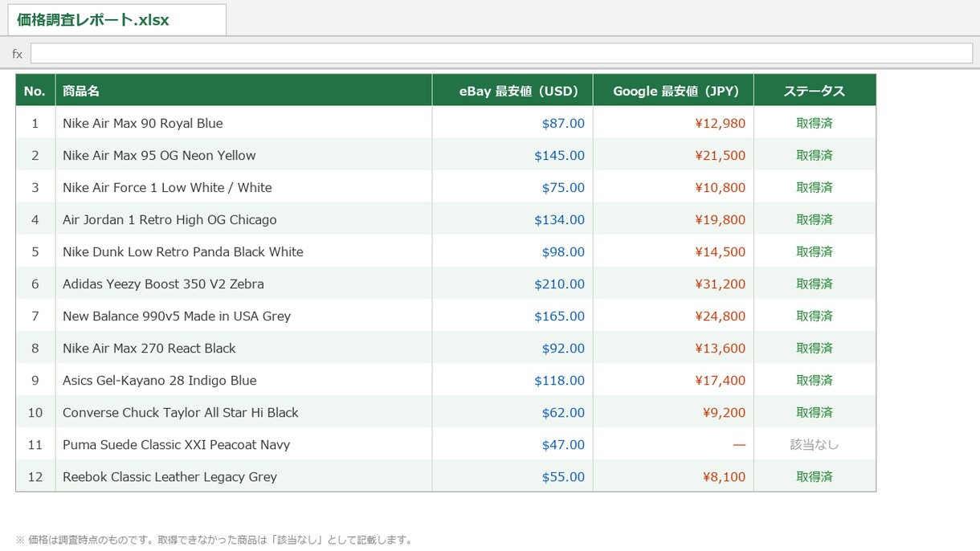The image size is (980, 551).
Task: Select the ¥17,400 Google price cell
Action: (673, 380)
